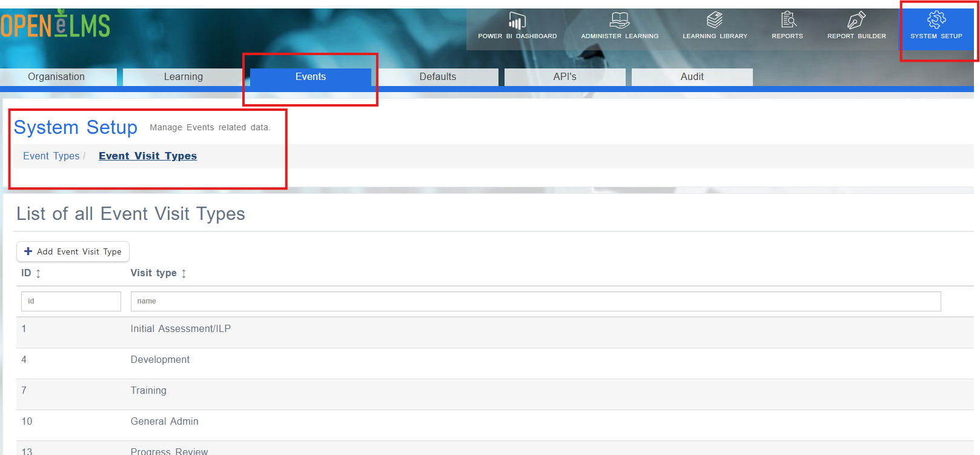The image size is (980, 455).
Task: Select the Development visit type row
Action: click(x=495, y=363)
